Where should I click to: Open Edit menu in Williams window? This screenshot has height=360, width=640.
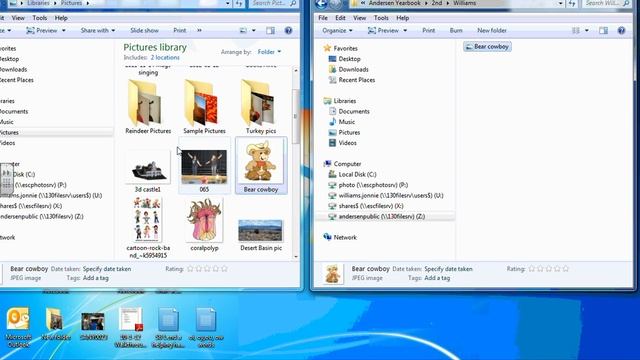tap(340, 18)
